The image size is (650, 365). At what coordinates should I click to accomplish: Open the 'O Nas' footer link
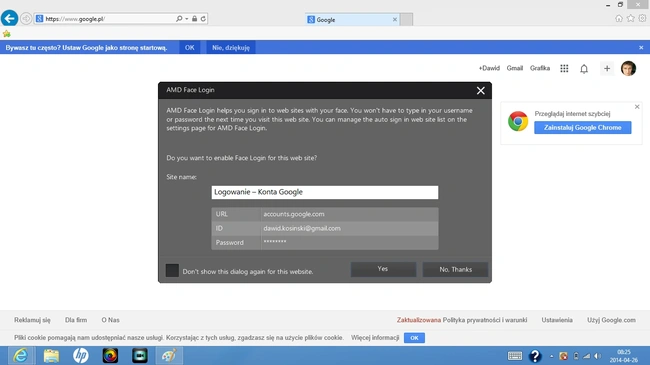[110, 320]
